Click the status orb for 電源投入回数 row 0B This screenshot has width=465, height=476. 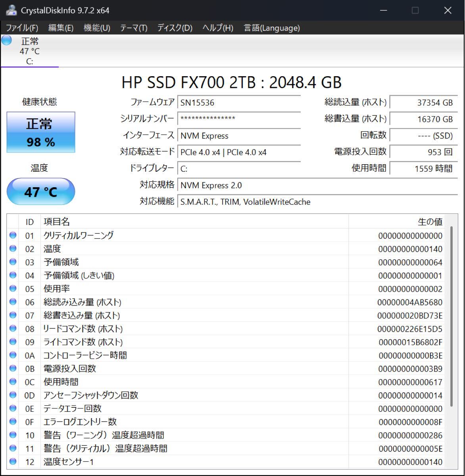click(x=13, y=368)
